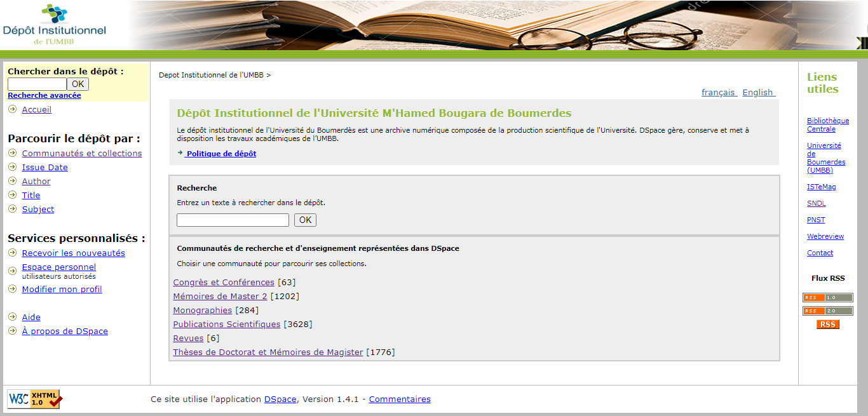Click the arrow bullet beside Issue Date
868x416 pixels.
(x=13, y=167)
